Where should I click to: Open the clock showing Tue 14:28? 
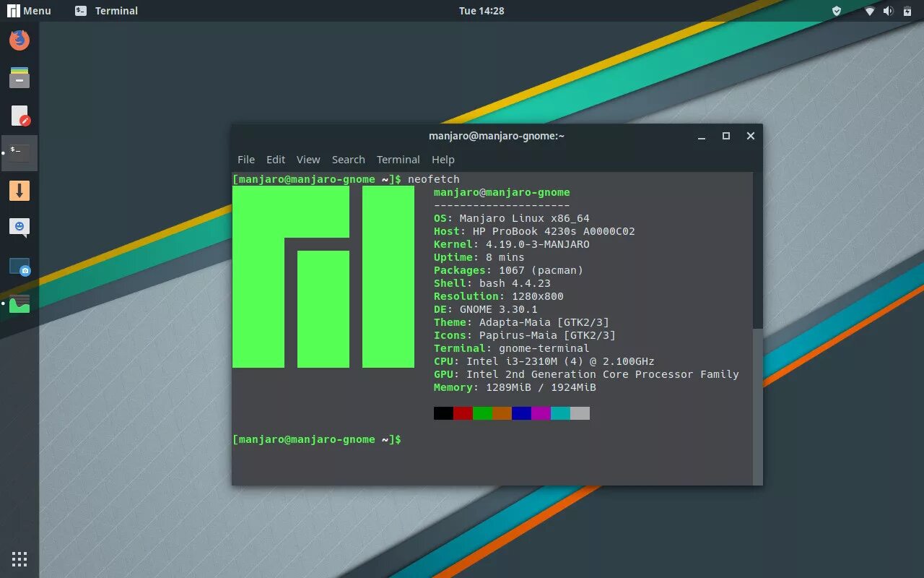pos(481,11)
